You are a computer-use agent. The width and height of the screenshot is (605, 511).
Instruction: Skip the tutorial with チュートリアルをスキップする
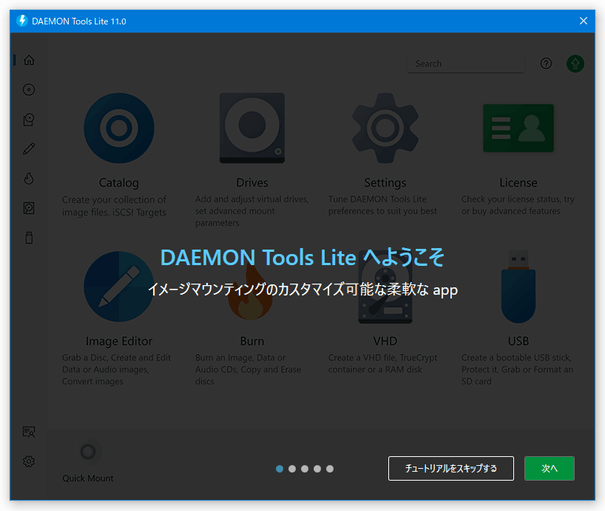coord(451,469)
